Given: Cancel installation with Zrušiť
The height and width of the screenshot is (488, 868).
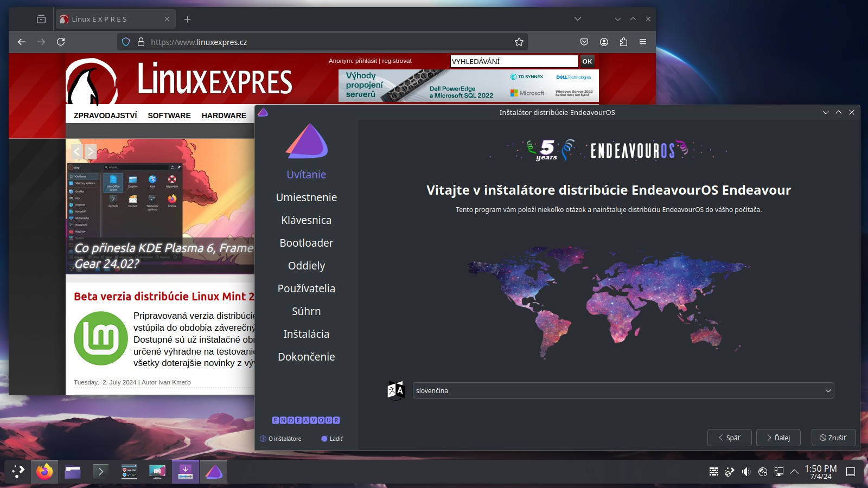Looking at the screenshot, I should point(833,438).
